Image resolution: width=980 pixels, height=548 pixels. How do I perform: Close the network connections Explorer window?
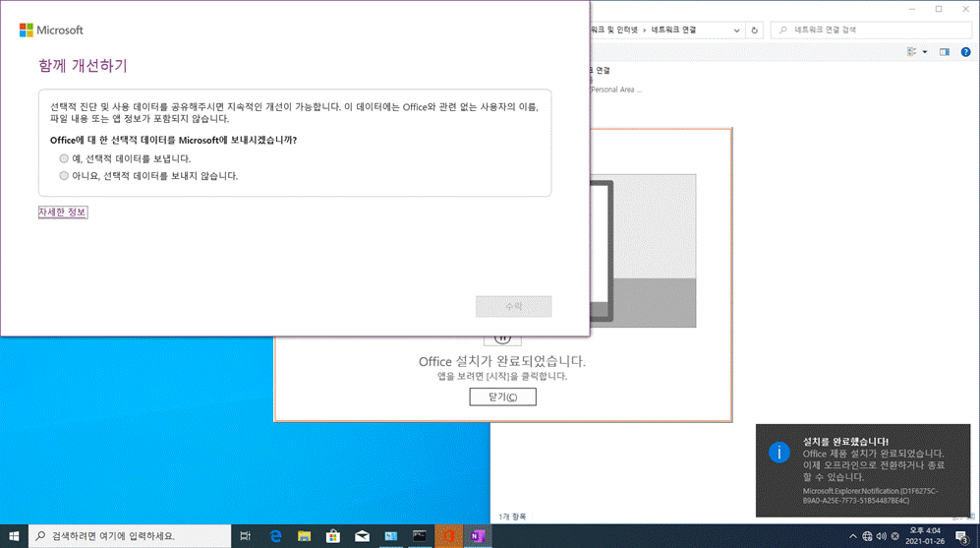tap(965, 9)
